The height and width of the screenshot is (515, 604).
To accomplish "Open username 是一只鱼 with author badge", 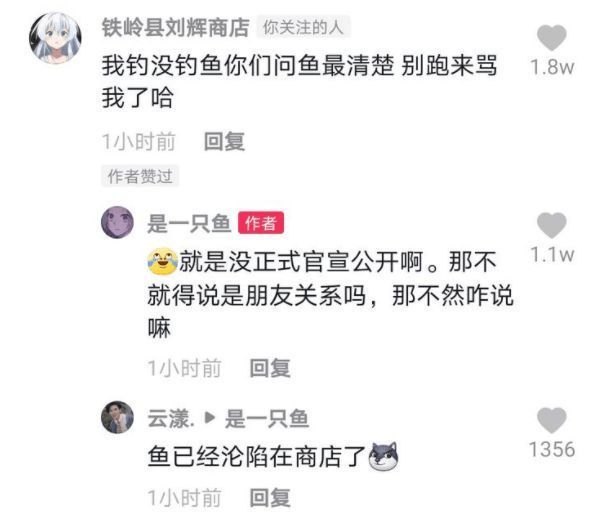I will 189,223.
